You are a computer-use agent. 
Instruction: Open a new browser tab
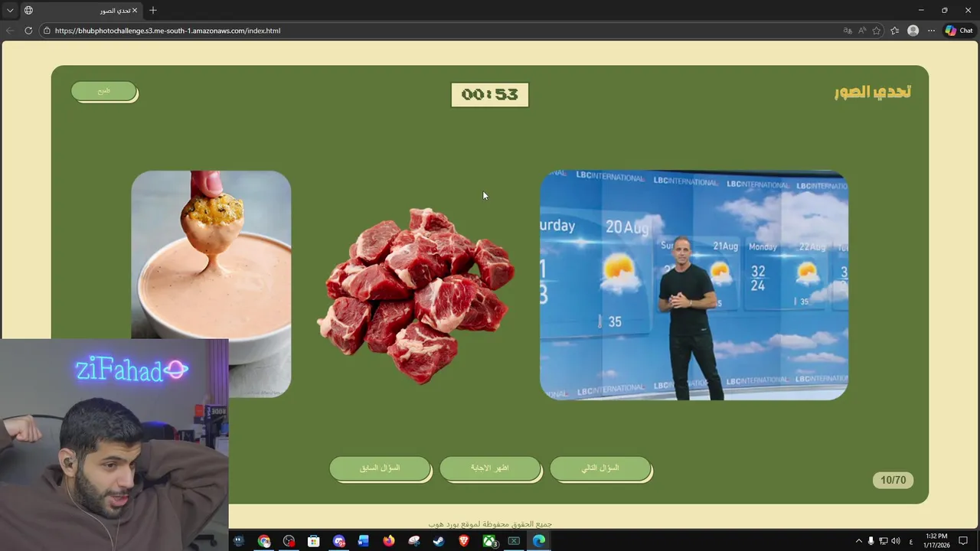[153, 11]
